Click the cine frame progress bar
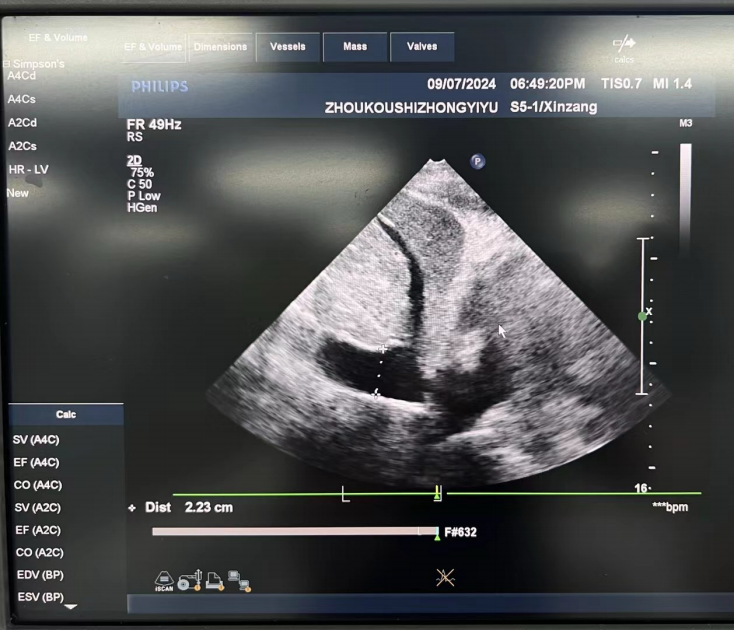This screenshot has width=734, height=630. [x=294, y=532]
